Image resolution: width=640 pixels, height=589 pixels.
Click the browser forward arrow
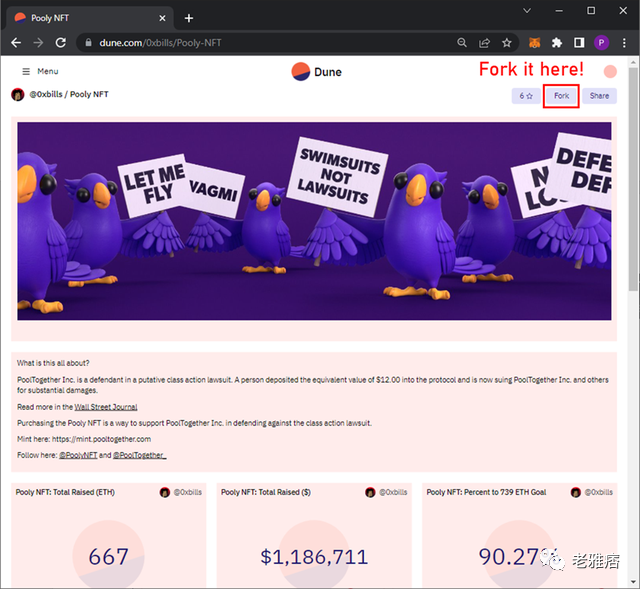[38, 42]
